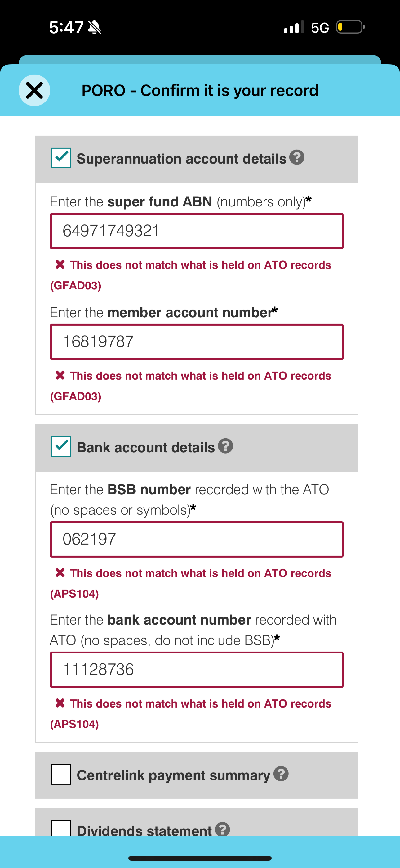Focus the super fund ABN field
Viewport: 400px width, 868px height.
point(197,231)
